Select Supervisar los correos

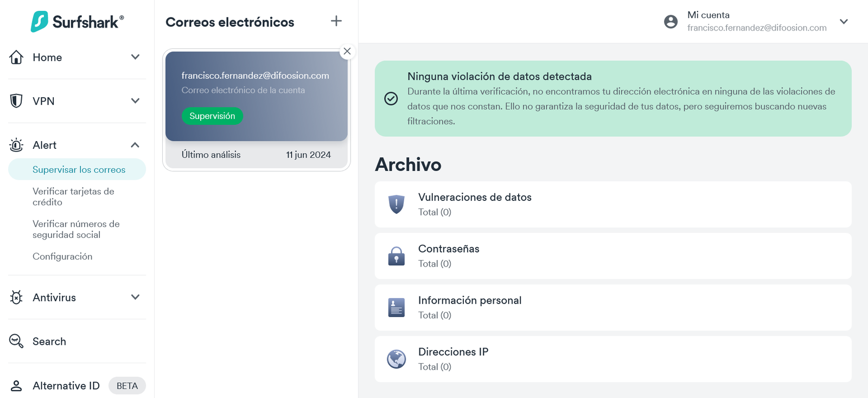pos(77,169)
